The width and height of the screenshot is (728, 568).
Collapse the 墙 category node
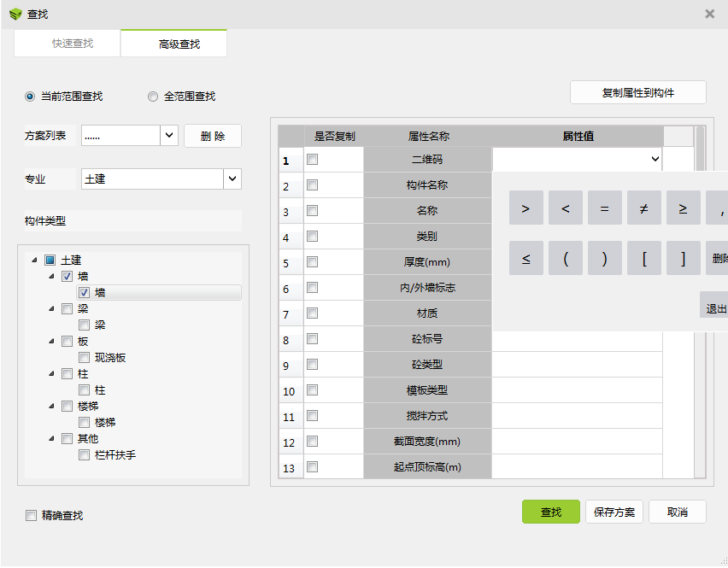[51, 277]
